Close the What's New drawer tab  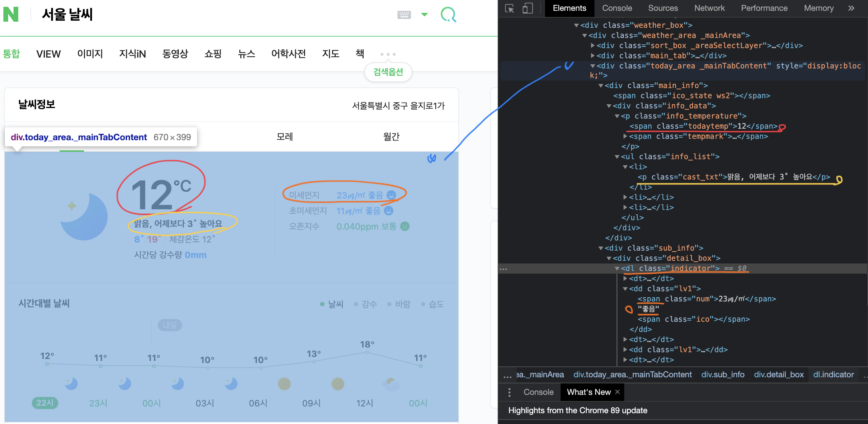tap(617, 392)
